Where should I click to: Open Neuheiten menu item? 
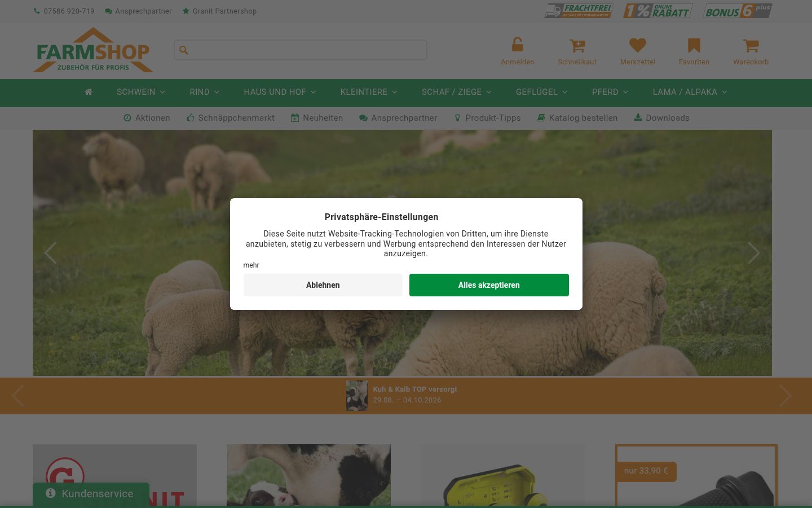[317, 118]
